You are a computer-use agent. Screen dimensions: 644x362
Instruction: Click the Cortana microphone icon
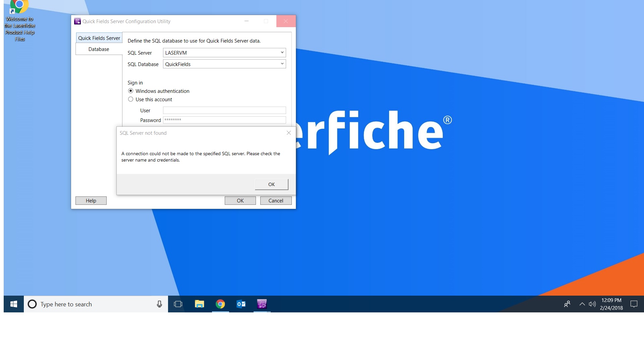click(x=159, y=304)
